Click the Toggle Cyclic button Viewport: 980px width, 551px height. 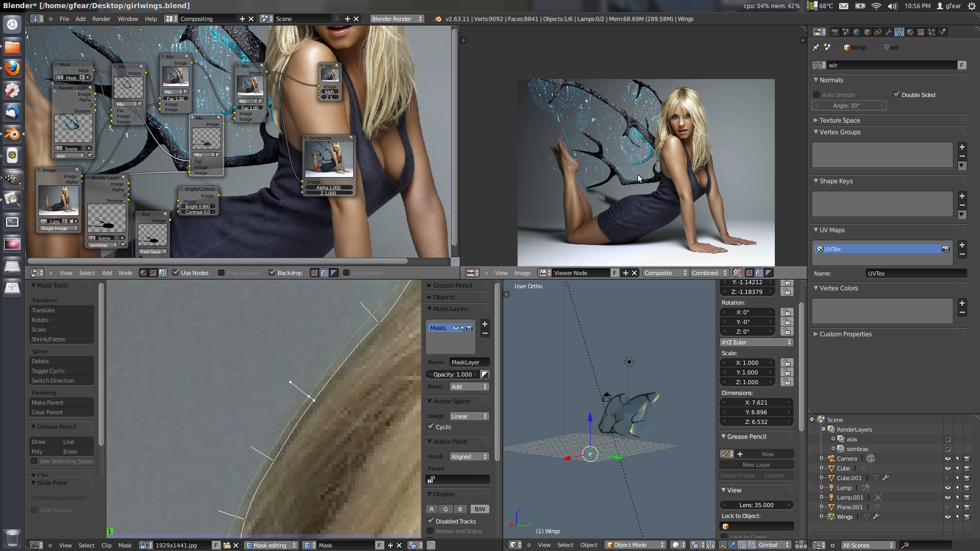pos(61,371)
